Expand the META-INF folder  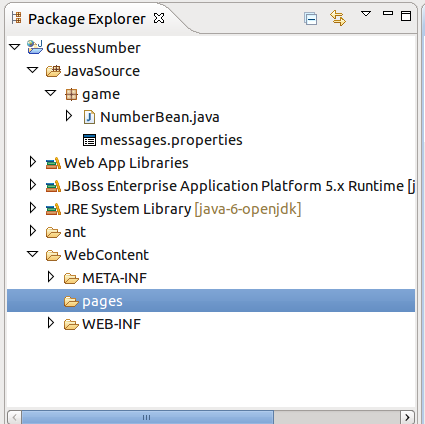[51, 277]
